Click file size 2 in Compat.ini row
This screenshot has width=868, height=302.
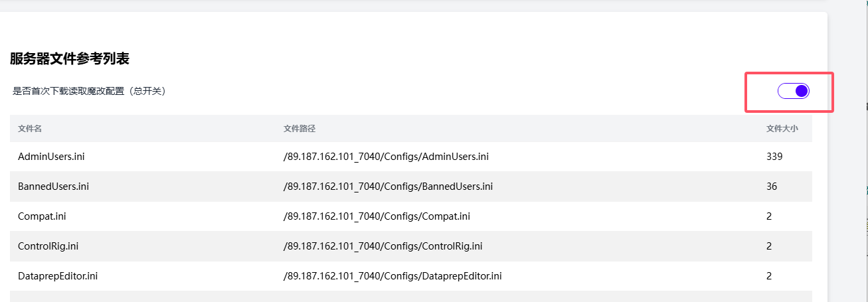pos(769,216)
